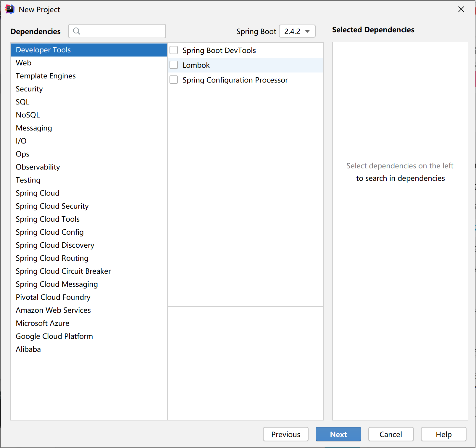Click the Spring Boot DevTools label
476x448 pixels.
219,50
